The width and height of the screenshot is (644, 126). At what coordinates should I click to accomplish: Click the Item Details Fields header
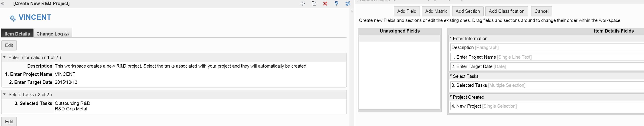point(614,31)
